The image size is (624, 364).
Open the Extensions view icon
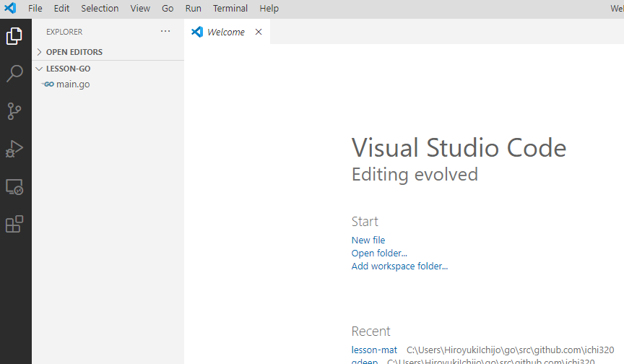[x=14, y=224]
